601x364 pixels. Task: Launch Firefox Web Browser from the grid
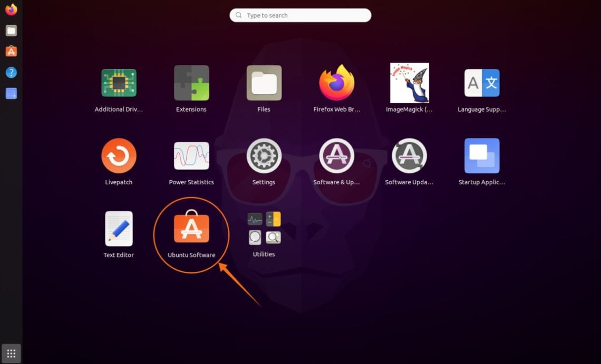(337, 83)
